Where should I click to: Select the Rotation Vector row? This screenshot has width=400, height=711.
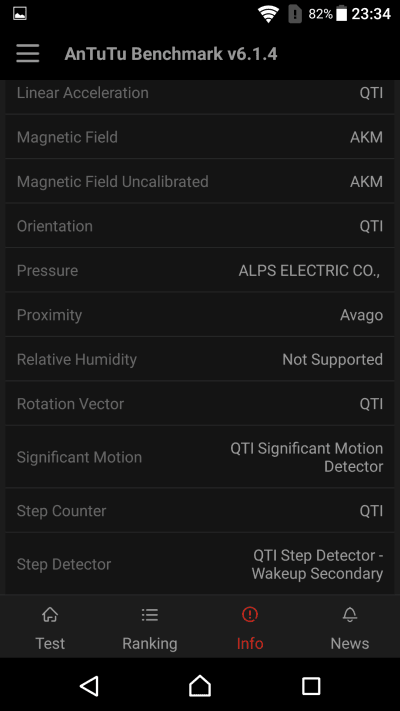[200, 404]
